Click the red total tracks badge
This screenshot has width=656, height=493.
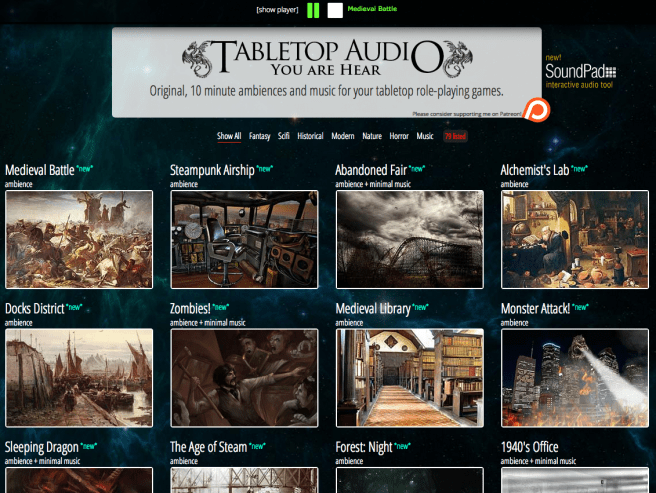[x=454, y=136]
